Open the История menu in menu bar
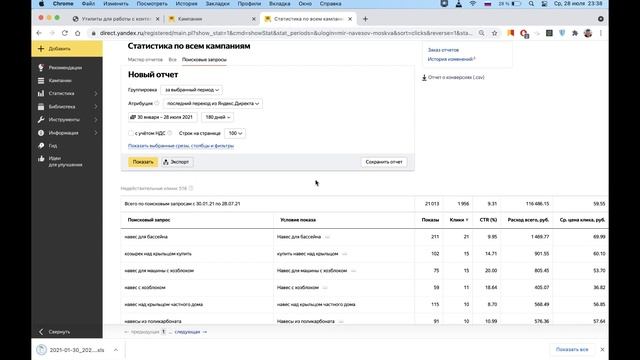640x360 pixels. (x=186, y=4)
